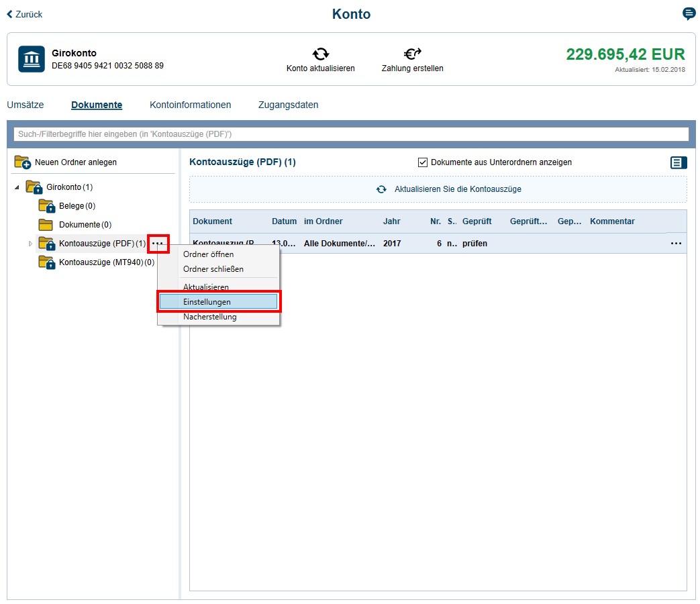The width and height of the screenshot is (700, 604).
Task: Open the Kontoinformationen tab
Action: pyautogui.click(x=190, y=105)
